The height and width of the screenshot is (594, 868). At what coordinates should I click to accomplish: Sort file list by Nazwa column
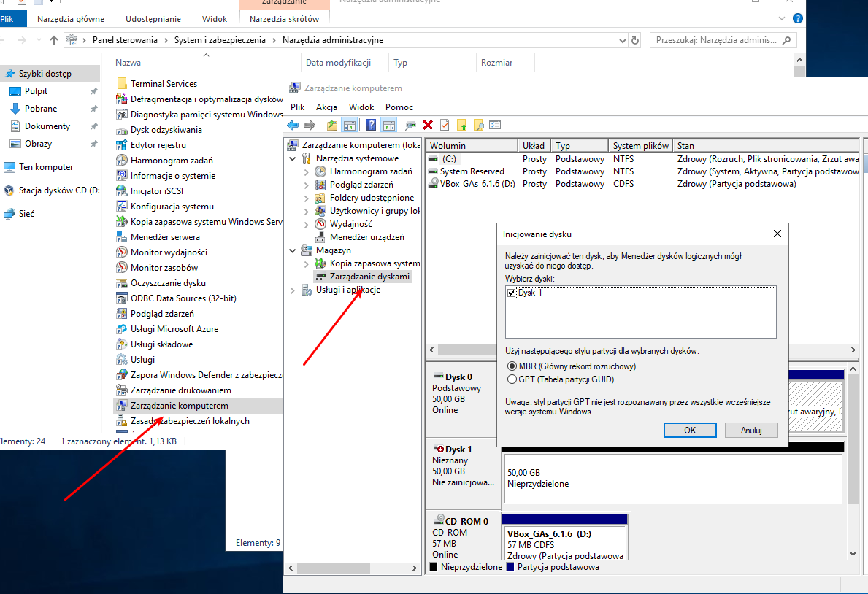[x=128, y=63]
